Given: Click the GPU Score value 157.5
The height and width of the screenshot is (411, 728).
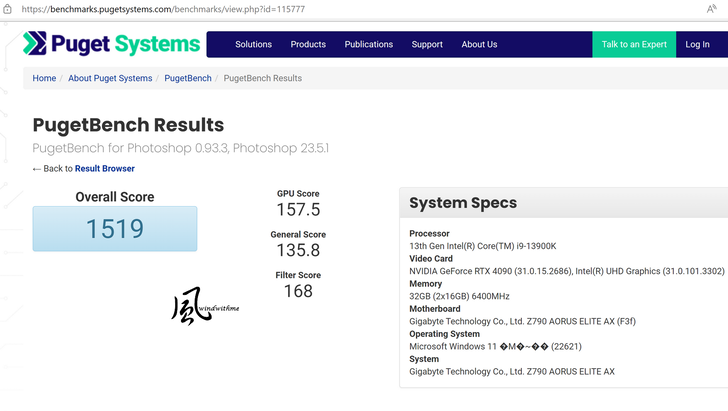Looking at the screenshot, I should coord(298,210).
